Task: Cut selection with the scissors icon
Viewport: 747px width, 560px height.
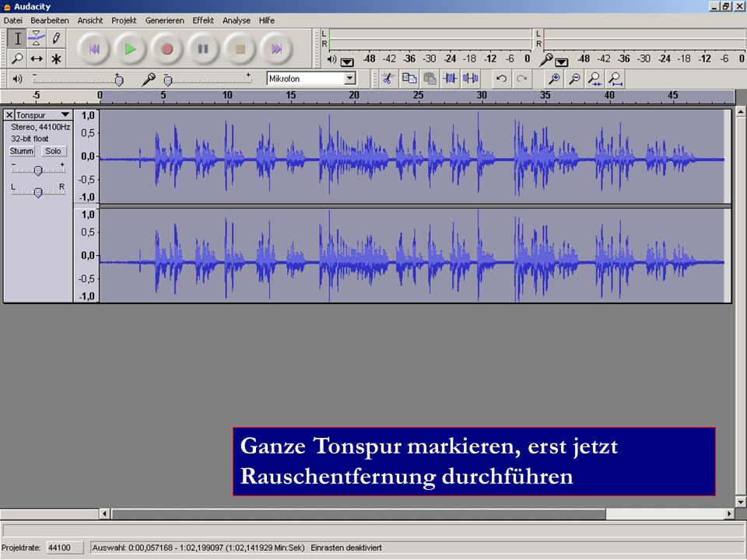Action: 388,79
